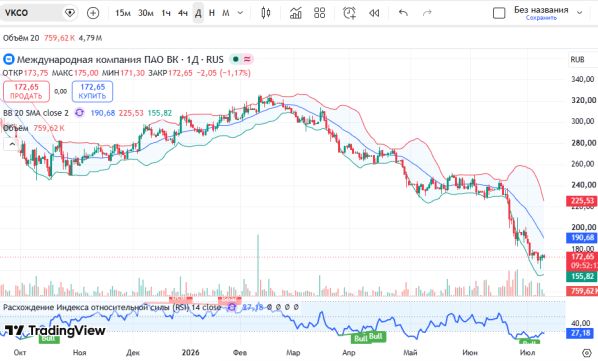Click the Сохранить link under layout name
The image size is (598, 361).
point(541,18)
